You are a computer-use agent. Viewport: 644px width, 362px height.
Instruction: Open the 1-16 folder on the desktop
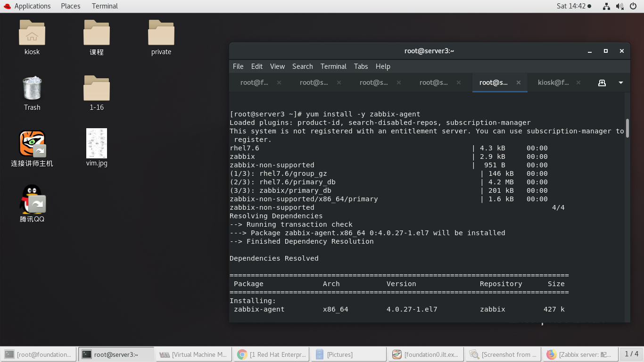click(x=96, y=89)
